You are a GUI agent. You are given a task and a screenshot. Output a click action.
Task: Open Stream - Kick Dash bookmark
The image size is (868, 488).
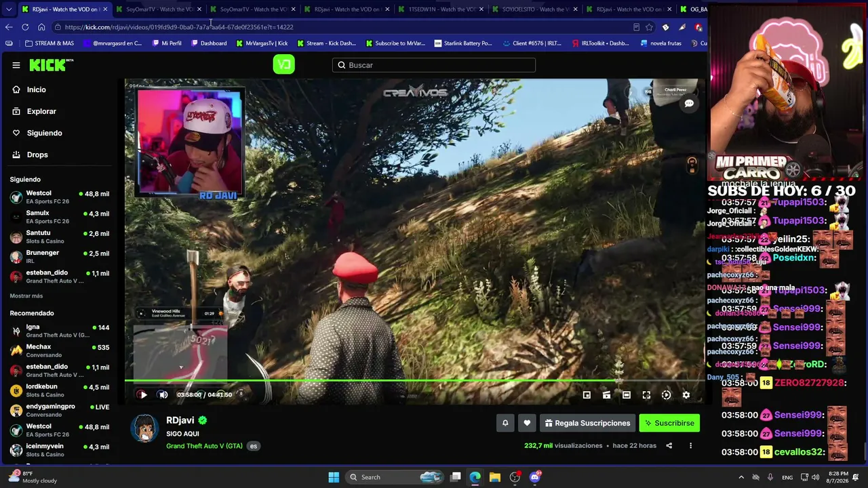[326, 43]
